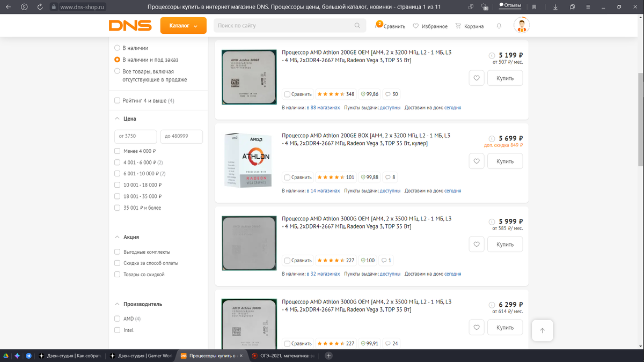The height and width of the screenshot is (362, 644).
Task: Click Athlon 200GE OEM processor thumbnail
Action: coord(249,77)
